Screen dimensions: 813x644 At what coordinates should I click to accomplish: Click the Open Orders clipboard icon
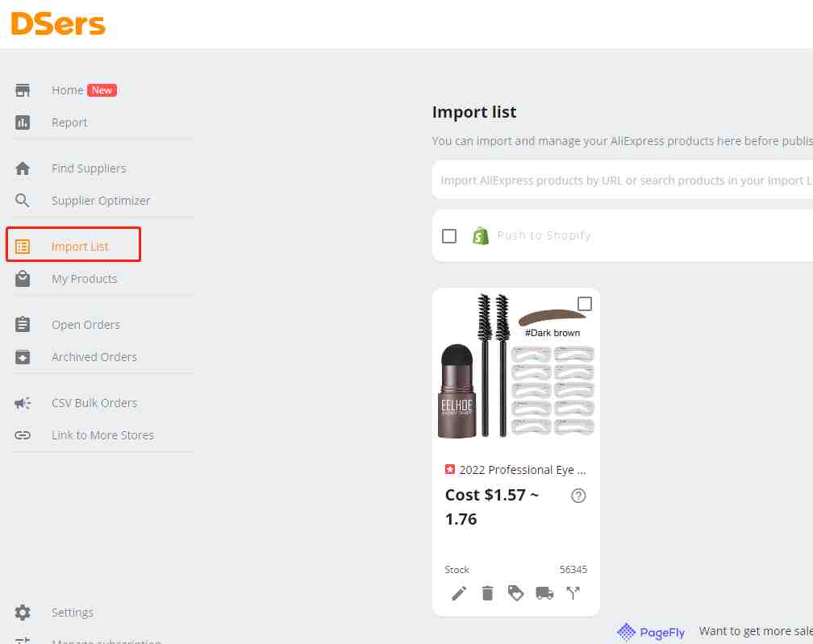pyautogui.click(x=23, y=325)
